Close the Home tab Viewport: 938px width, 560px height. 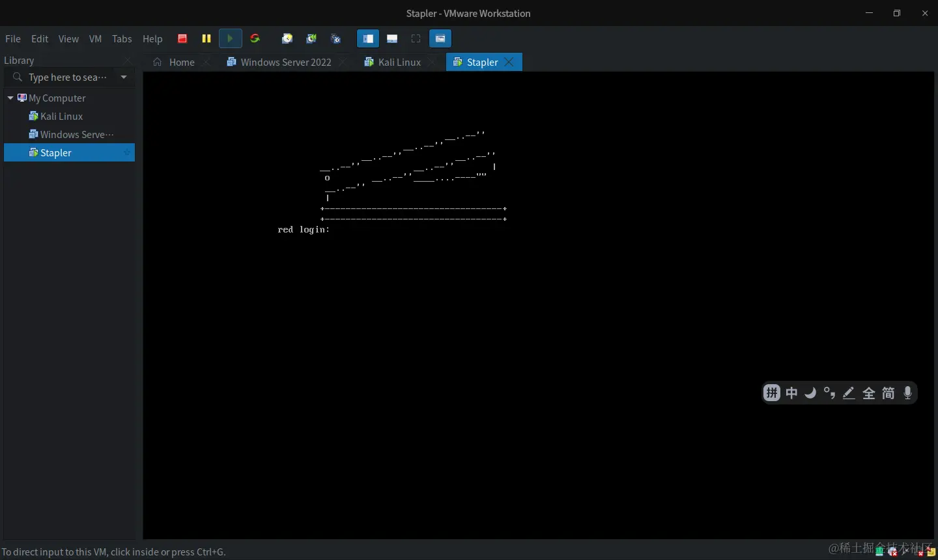[x=206, y=63]
